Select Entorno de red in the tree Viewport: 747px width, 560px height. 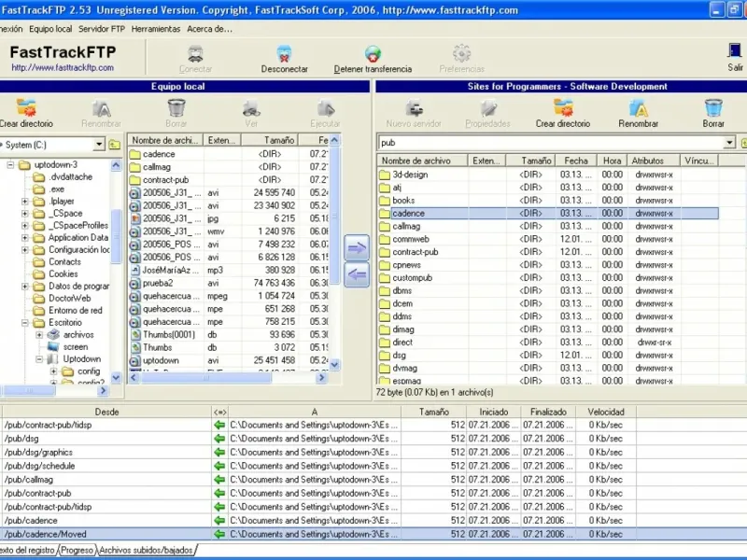pyautogui.click(x=76, y=311)
